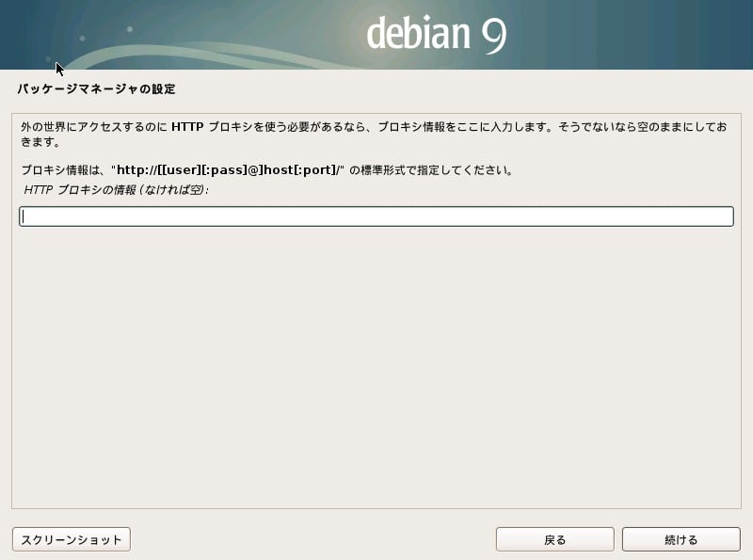753x560 pixels.
Task: Click the debian 9 logo in banner
Action: [x=436, y=34]
